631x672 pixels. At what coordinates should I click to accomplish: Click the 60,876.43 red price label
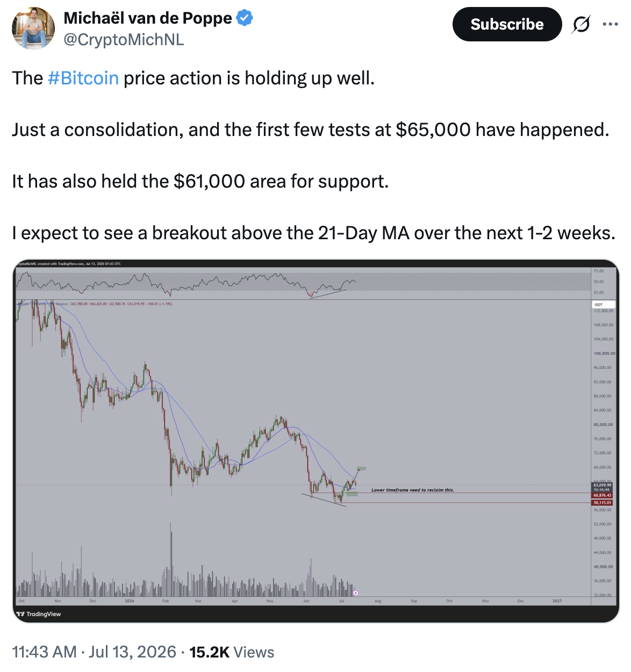pos(602,495)
